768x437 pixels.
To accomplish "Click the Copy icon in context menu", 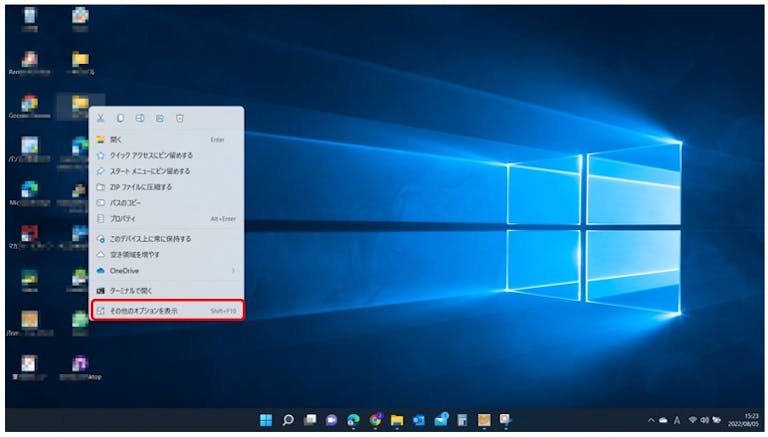I will (120, 119).
